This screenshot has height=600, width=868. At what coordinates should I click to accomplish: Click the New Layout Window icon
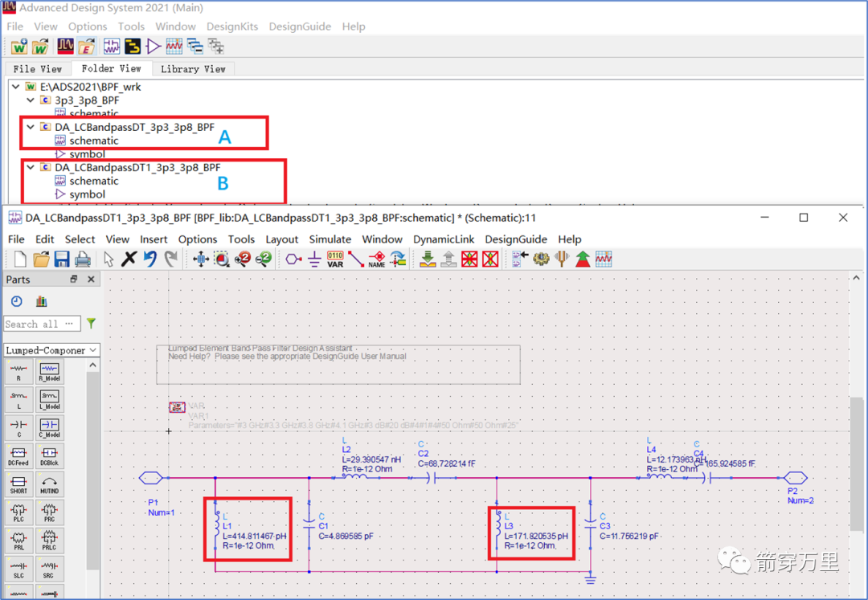[133, 47]
